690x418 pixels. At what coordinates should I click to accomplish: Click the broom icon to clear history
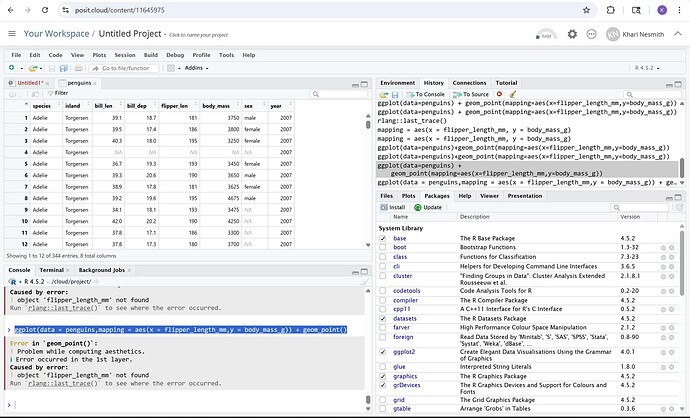tap(513, 93)
